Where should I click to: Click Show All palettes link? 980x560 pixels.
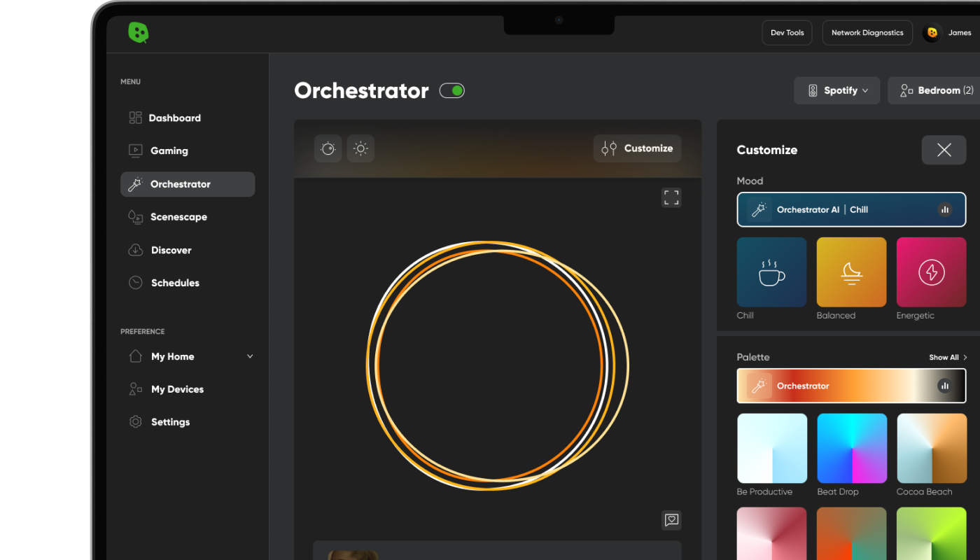pyautogui.click(x=948, y=357)
